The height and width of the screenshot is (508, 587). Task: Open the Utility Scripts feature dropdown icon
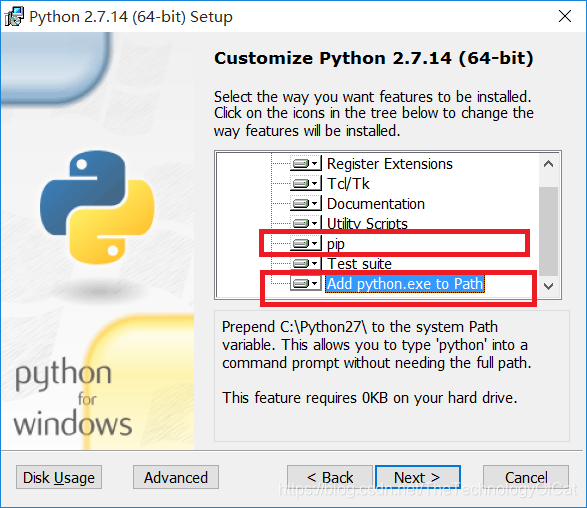(x=306, y=223)
